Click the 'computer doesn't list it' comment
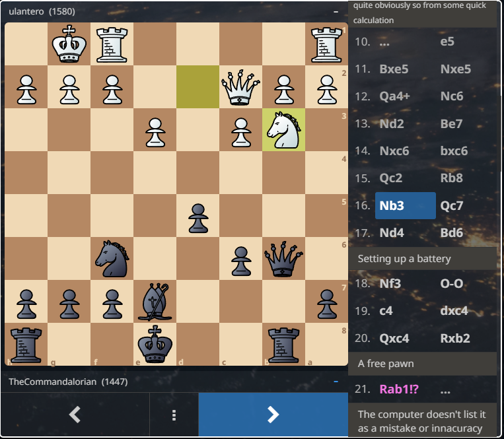 [x=421, y=421]
